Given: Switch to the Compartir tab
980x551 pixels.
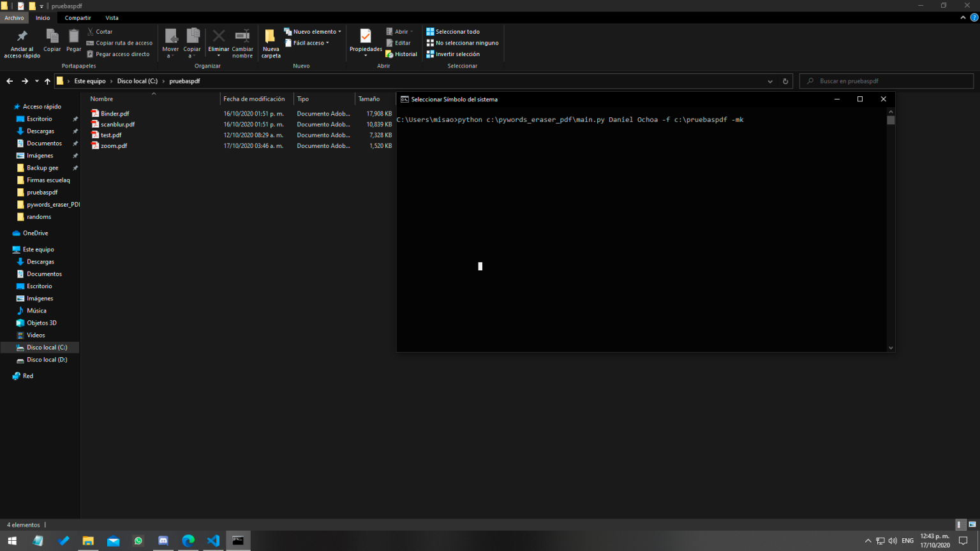Looking at the screenshot, I should 78,18.
